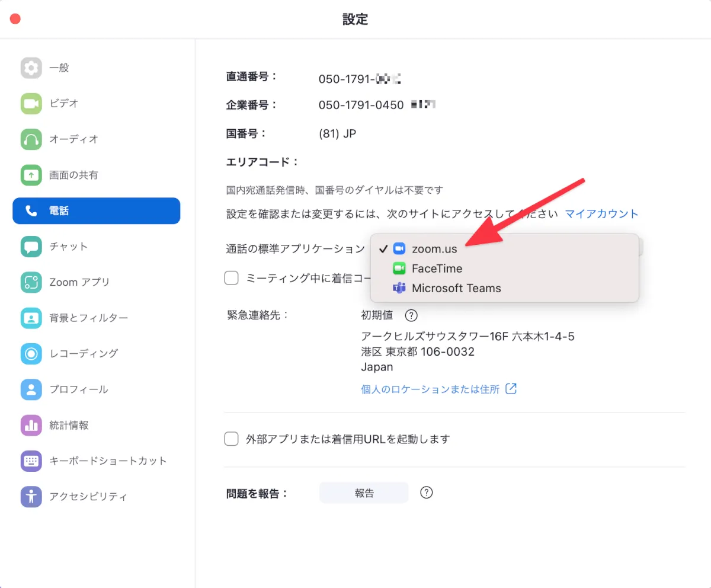Click help icon next to 初期値
Image resolution: width=711 pixels, height=588 pixels.
tap(411, 315)
